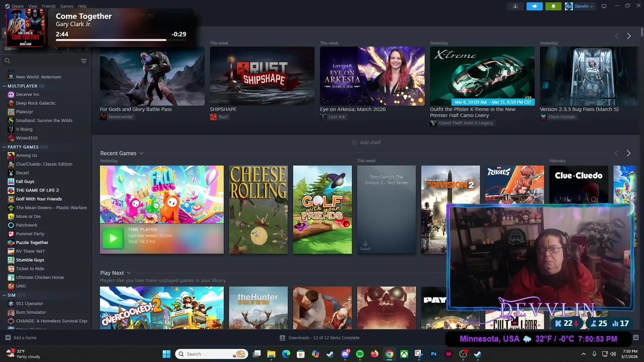Click Add a Game link
This screenshot has width=644, height=362.
[x=21, y=338]
